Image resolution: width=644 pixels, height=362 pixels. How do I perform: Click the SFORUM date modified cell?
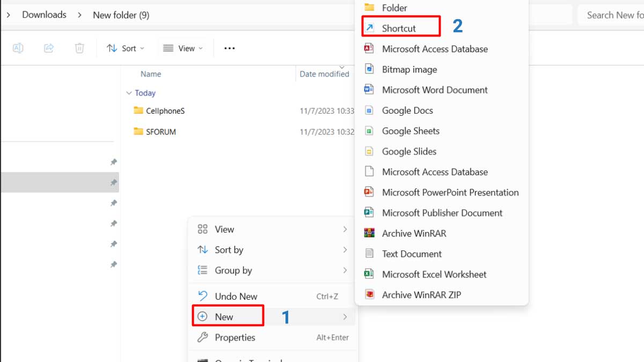[327, 131]
